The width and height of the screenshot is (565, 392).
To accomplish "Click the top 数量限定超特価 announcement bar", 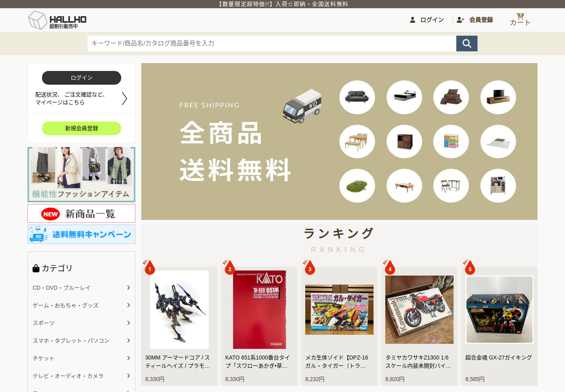I will tap(282, 4).
